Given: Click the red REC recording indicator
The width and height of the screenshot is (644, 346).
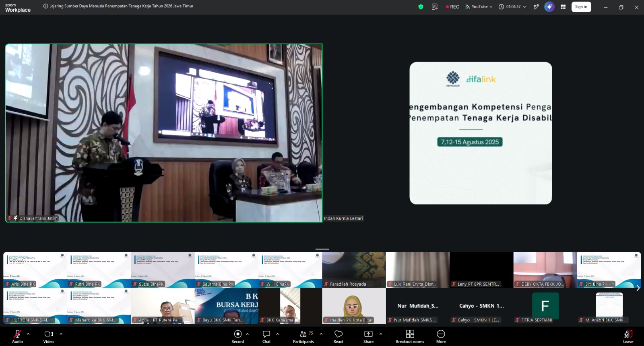Looking at the screenshot, I should 452,7.
